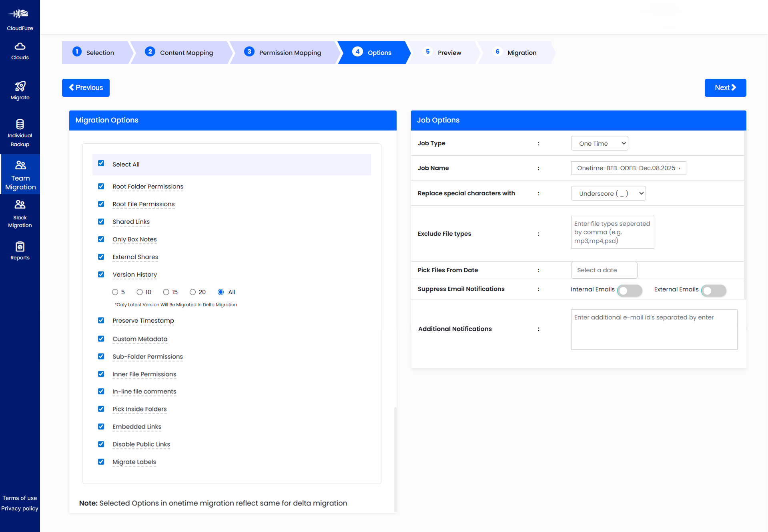Open Reports from the sidebar
Image resolution: width=768 pixels, height=532 pixels.
point(20,247)
